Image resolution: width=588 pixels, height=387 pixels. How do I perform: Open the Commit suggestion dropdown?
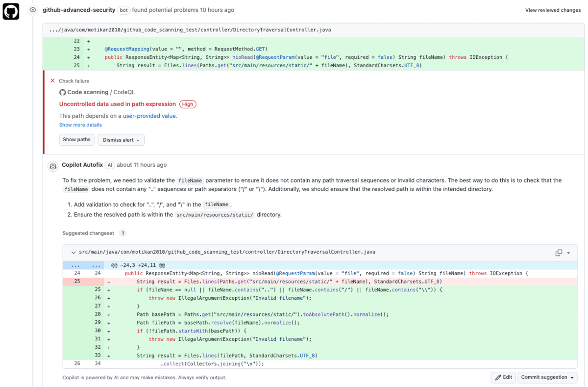tap(547, 377)
